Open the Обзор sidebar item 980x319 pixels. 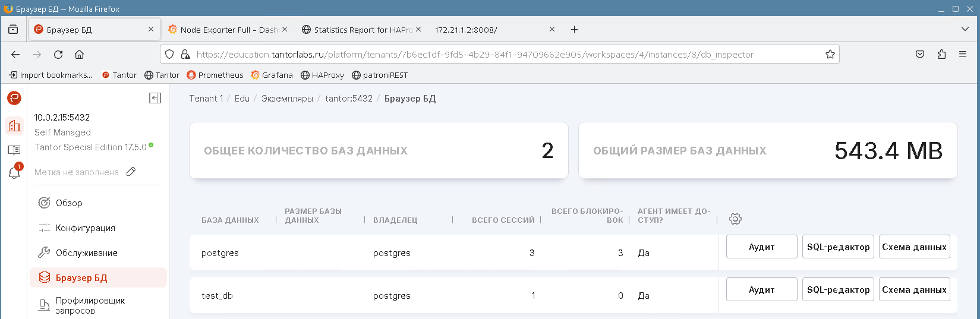tap(69, 203)
